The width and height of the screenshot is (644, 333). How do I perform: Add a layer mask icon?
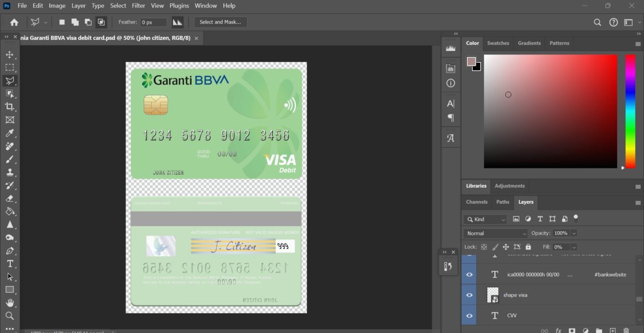tap(572, 330)
